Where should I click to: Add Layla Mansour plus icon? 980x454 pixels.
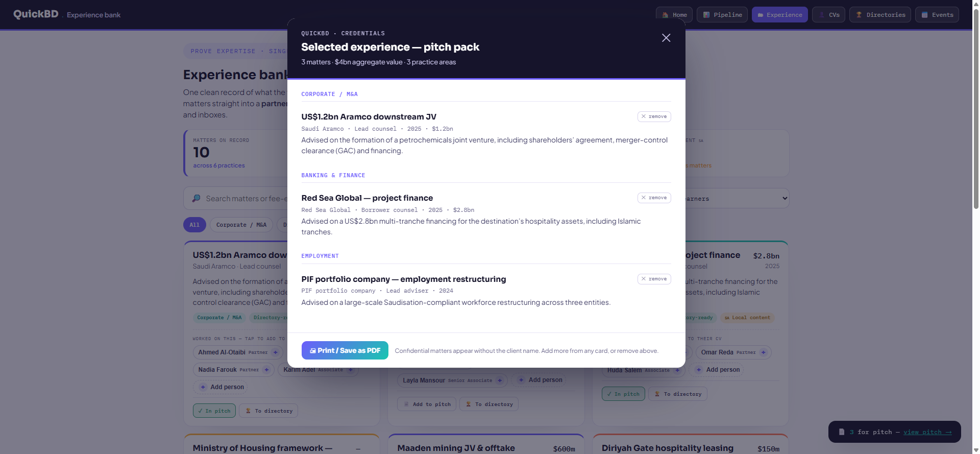500,380
